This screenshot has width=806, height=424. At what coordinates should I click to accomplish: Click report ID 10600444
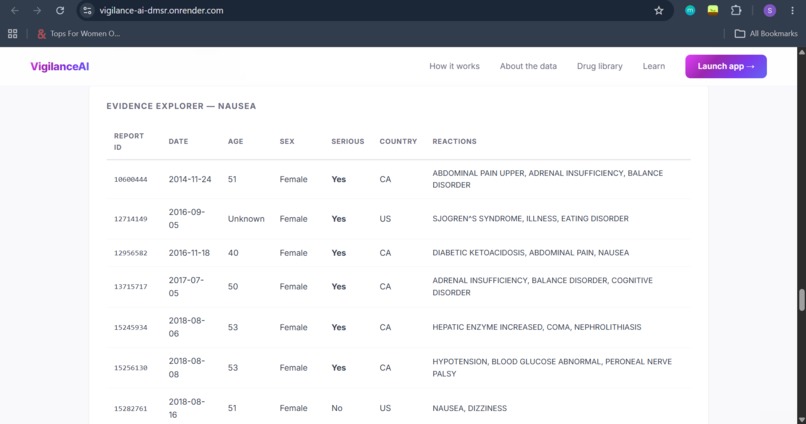coord(131,179)
